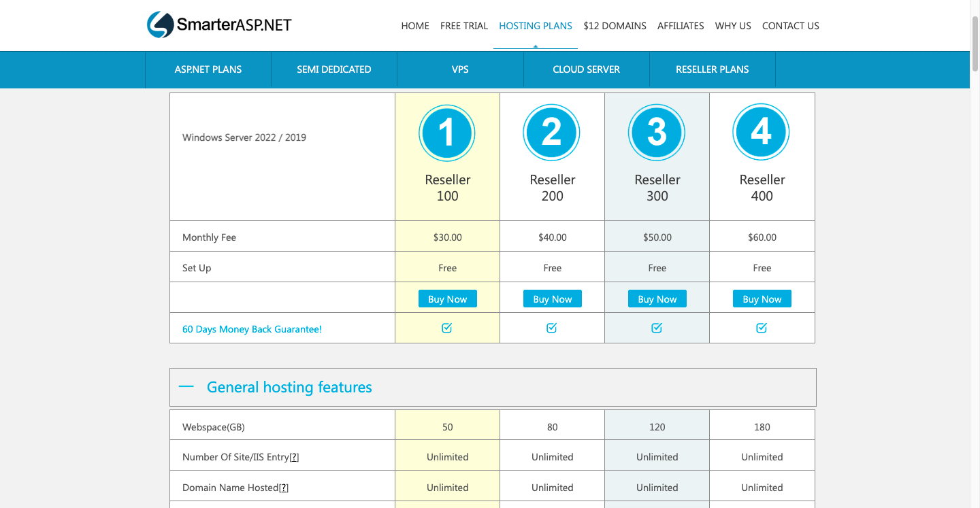
Task: Open the ASP.NET Plans tab
Action: pos(208,69)
